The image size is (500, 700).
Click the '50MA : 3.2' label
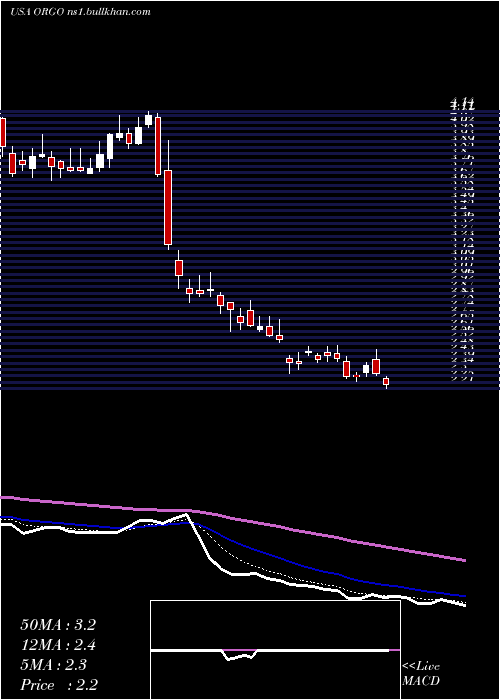tap(58, 625)
